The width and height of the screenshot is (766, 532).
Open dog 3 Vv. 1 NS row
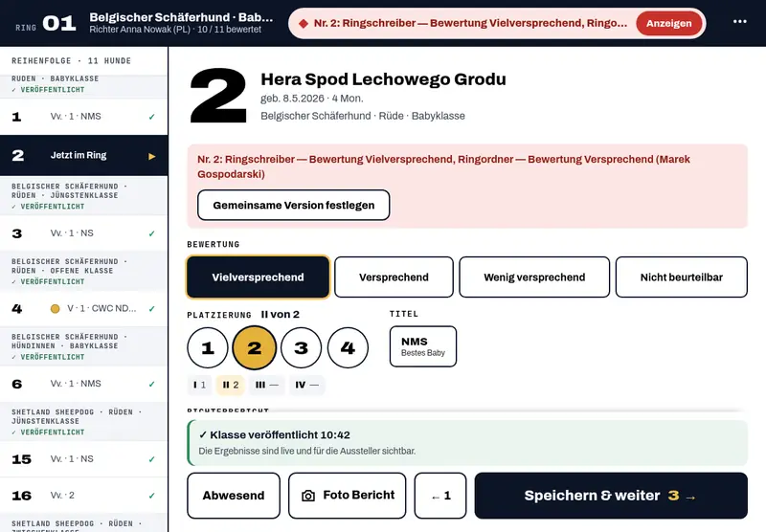pyautogui.click(x=83, y=233)
